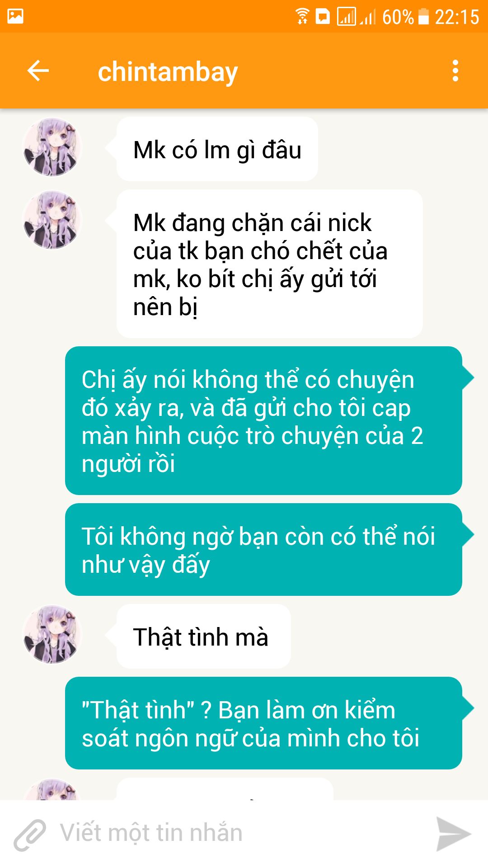The image size is (488, 868).
Task: Tap the back arrow in header
Action: 38,71
